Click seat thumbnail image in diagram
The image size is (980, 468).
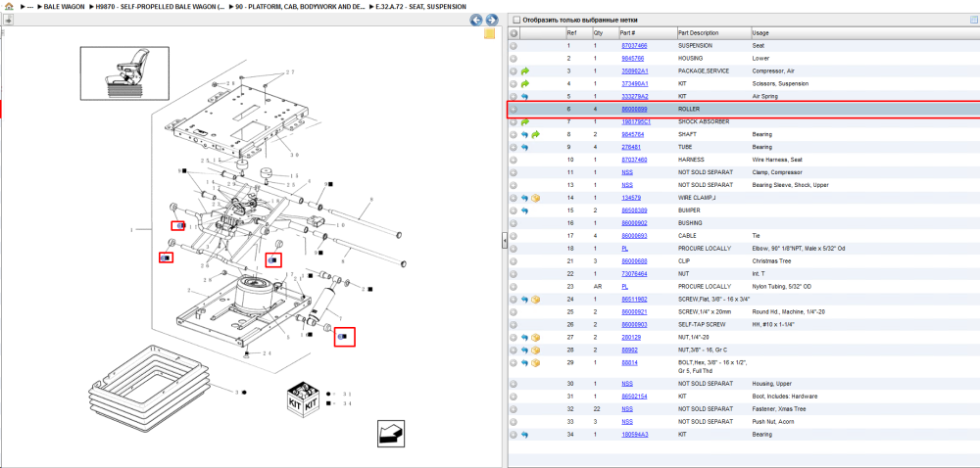[x=124, y=73]
